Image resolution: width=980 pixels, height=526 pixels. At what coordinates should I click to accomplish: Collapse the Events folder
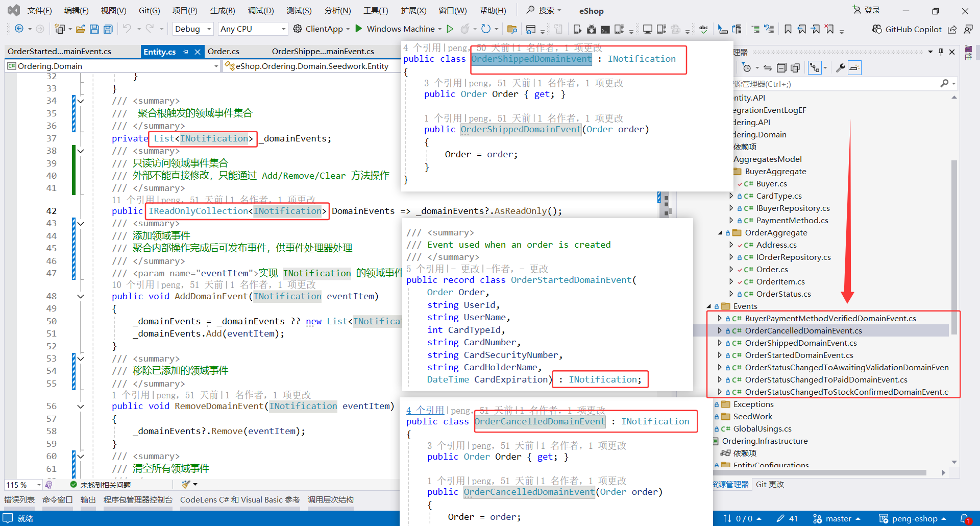[709, 306]
